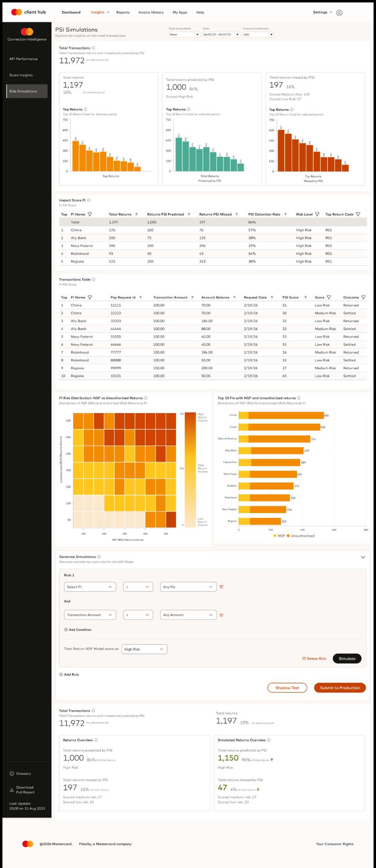The width and height of the screenshot is (376, 868).
Task: Click the Shadow Test button
Action: tap(287, 688)
